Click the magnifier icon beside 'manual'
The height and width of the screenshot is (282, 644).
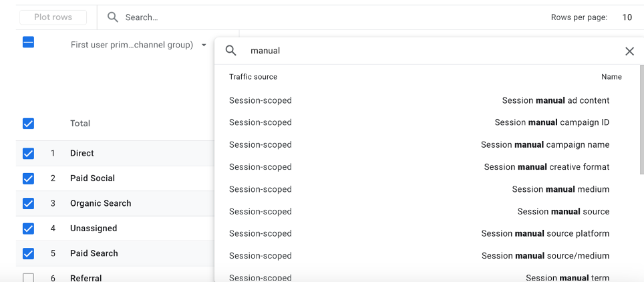point(231,51)
